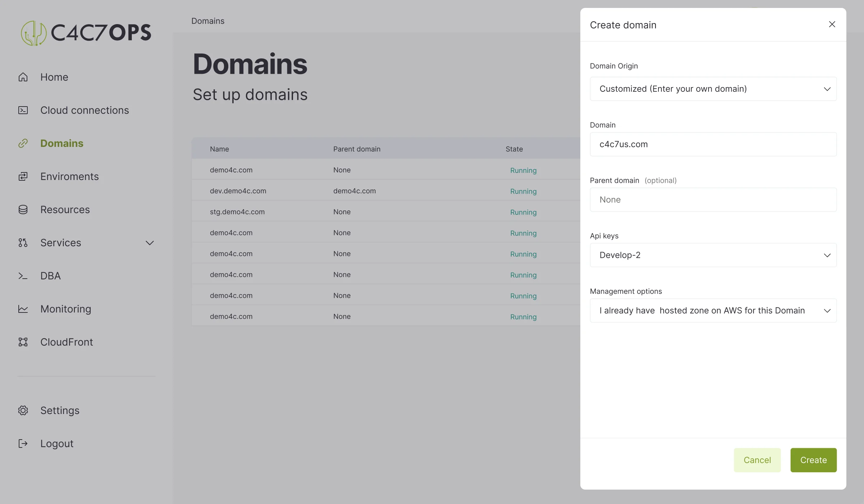Click the Domains breadcrumb
The height and width of the screenshot is (504, 864).
208,21
